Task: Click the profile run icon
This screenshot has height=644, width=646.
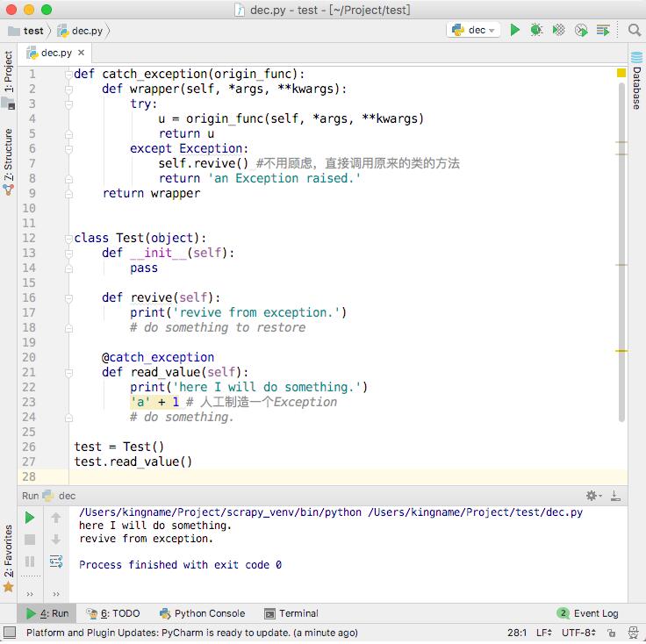Action: tap(581, 30)
